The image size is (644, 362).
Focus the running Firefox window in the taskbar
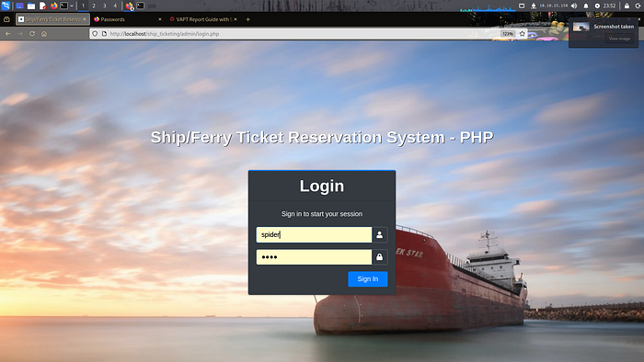tap(130, 6)
